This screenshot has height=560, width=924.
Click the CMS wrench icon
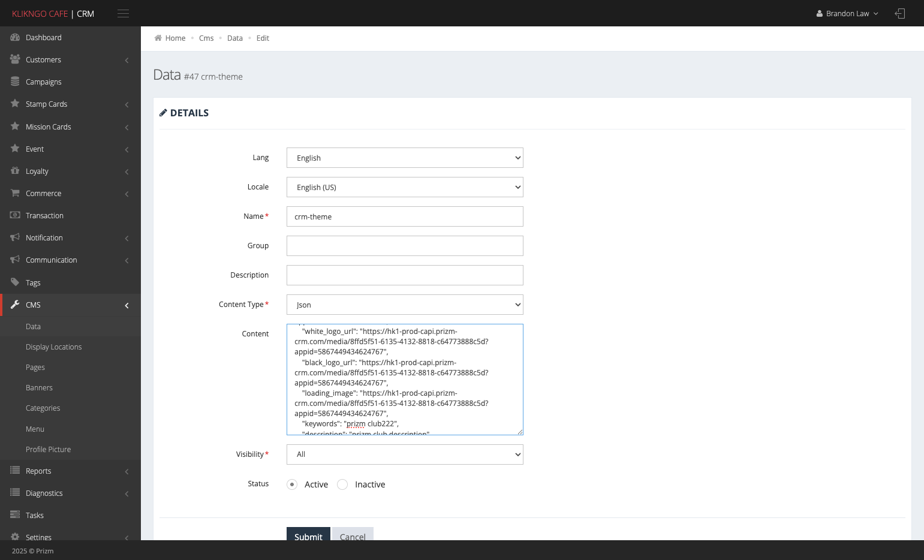15,305
